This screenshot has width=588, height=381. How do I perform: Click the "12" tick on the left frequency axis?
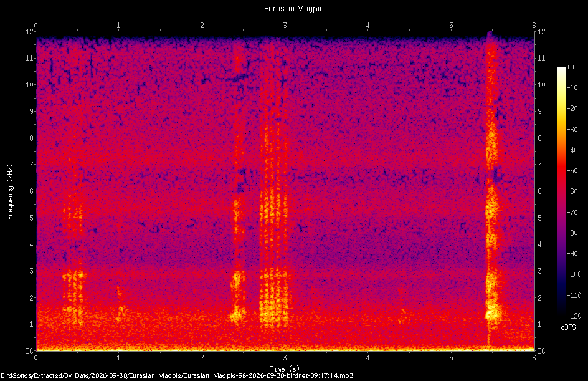(29, 32)
